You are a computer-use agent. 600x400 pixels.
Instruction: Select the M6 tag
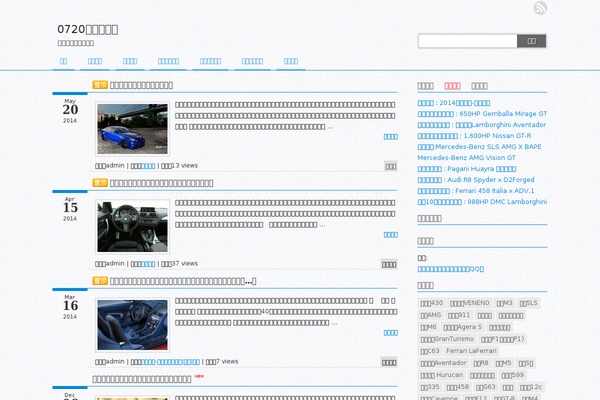point(429,327)
